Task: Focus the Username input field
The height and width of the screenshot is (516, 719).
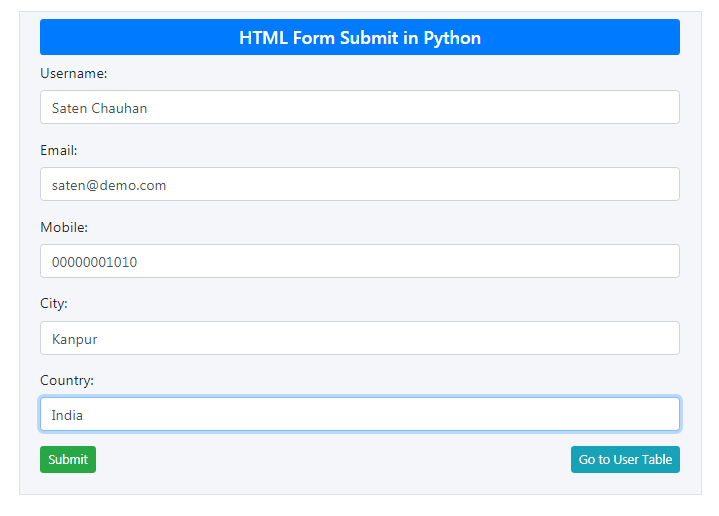Action: pos(360,107)
